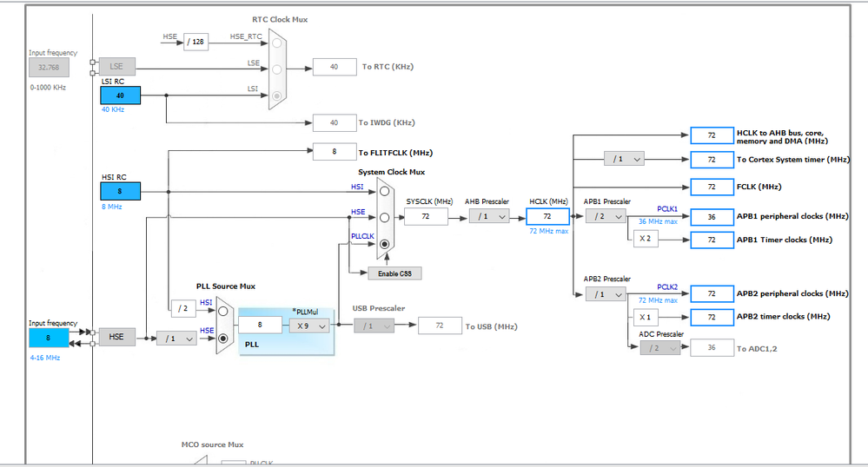Choose HSI in System Clock Mux
The width and height of the screenshot is (868, 467).
point(384,191)
